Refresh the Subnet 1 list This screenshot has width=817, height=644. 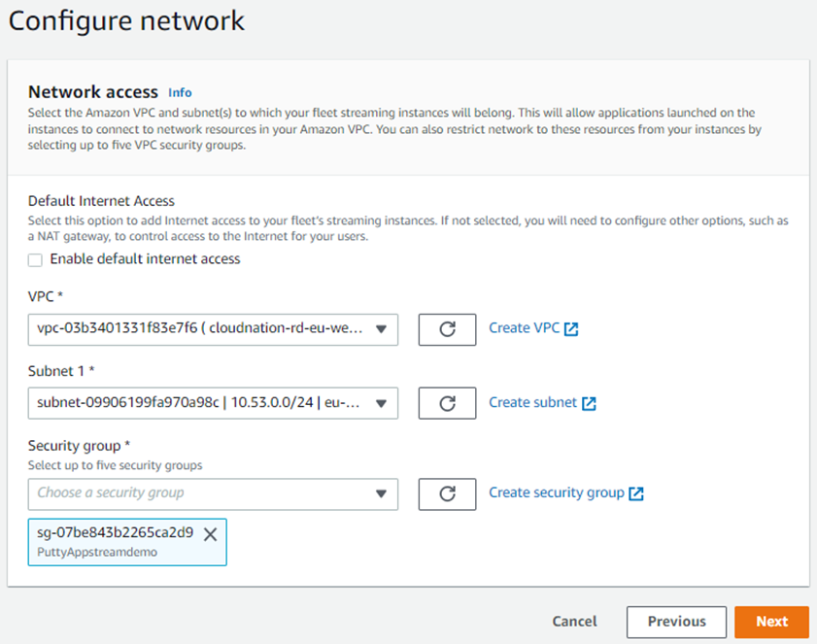point(447,403)
